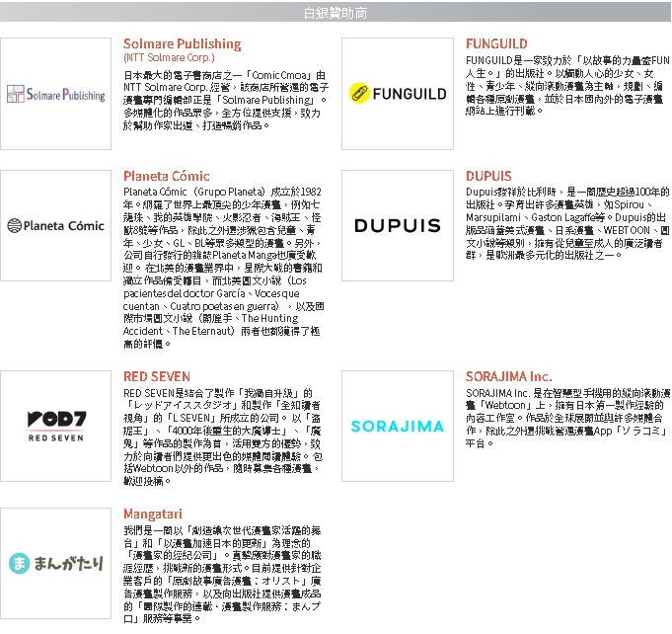Click the FUNGUILD description paragraph
The image size is (672, 634).
click(567, 85)
